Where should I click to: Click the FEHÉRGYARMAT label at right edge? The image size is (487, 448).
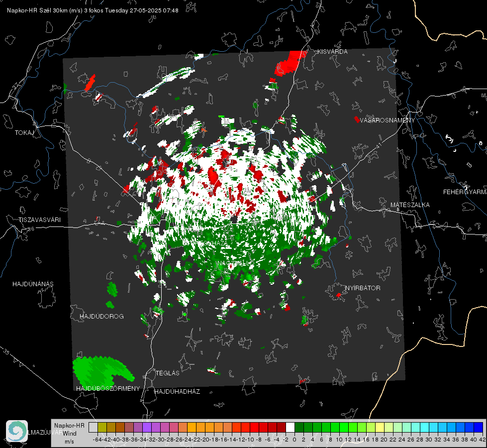click(465, 192)
